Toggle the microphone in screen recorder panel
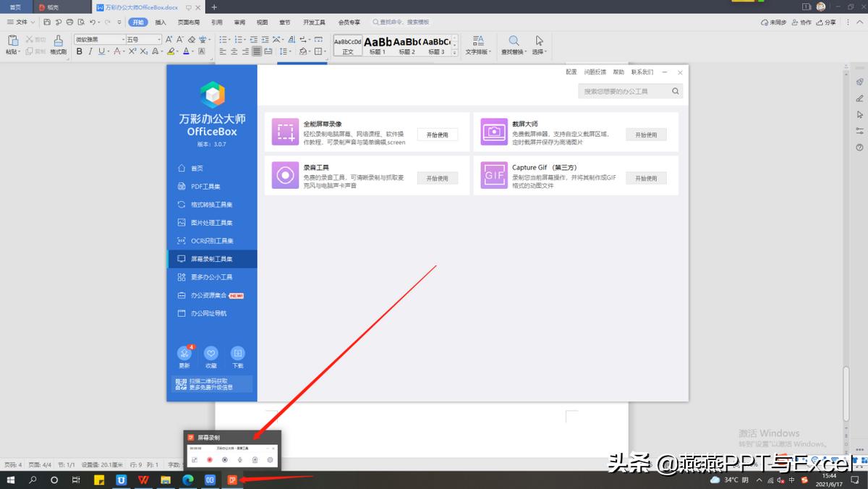Screen dimensions: 868x489 (x=239, y=460)
